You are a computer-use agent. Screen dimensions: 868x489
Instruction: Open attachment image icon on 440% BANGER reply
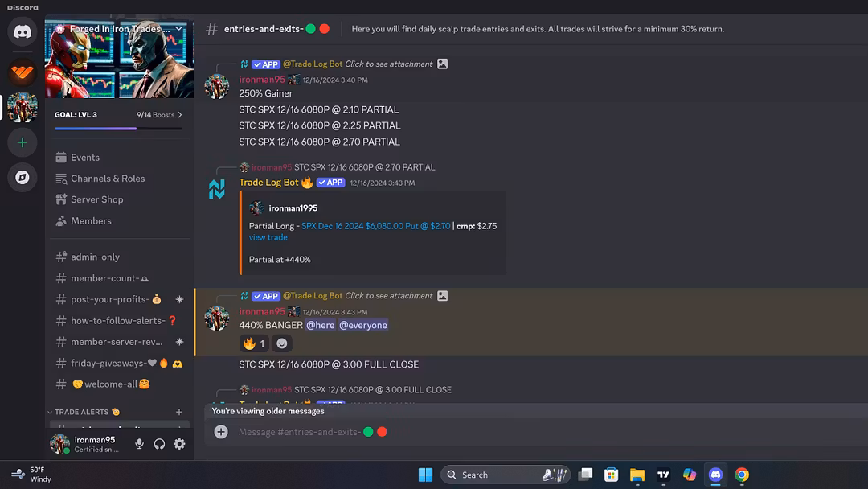(x=442, y=296)
